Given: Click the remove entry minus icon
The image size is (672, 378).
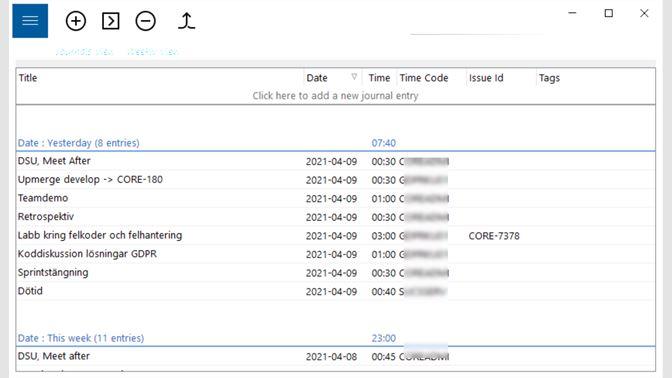Looking at the screenshot, I should (x=146, y=21).
